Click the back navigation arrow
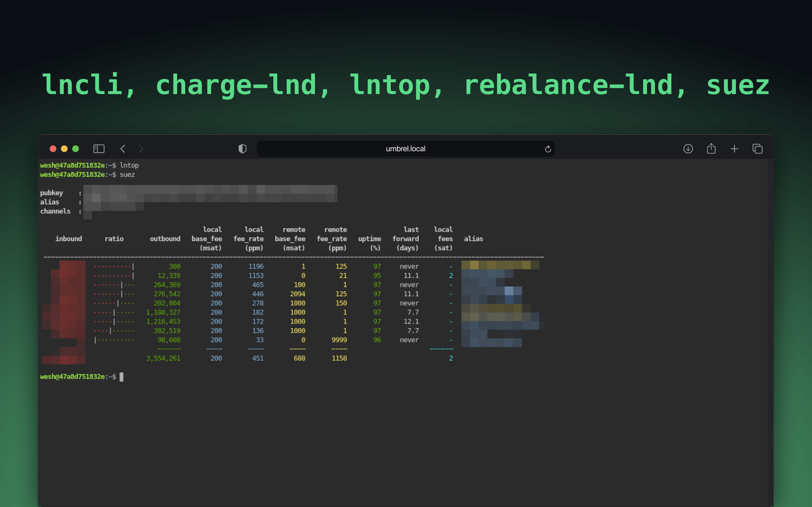 (123, 148)
